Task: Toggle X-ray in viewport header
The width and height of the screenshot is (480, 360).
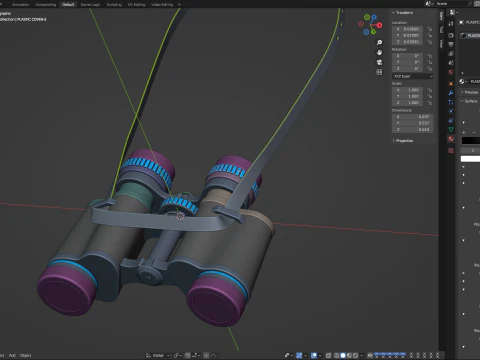Action: click(328, 355)
